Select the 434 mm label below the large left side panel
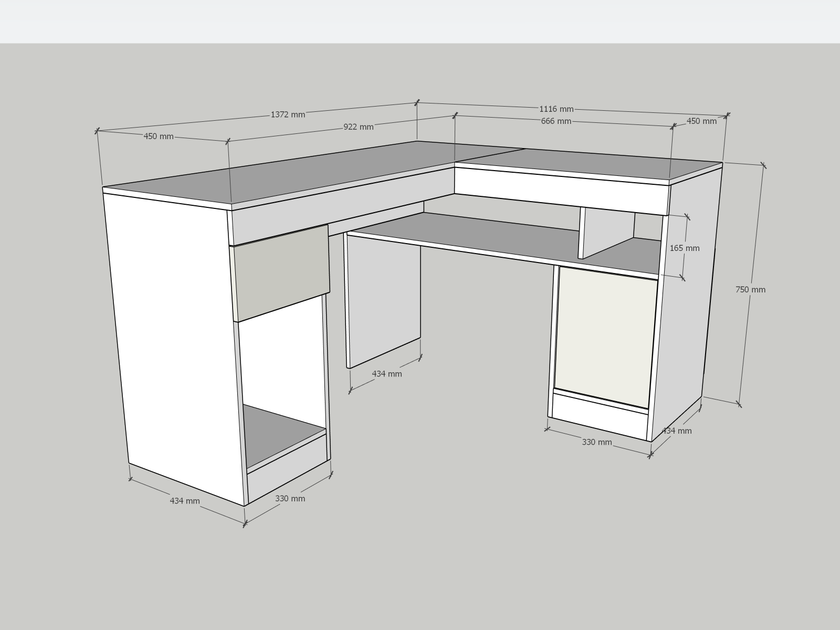 [x=185, y=501]
